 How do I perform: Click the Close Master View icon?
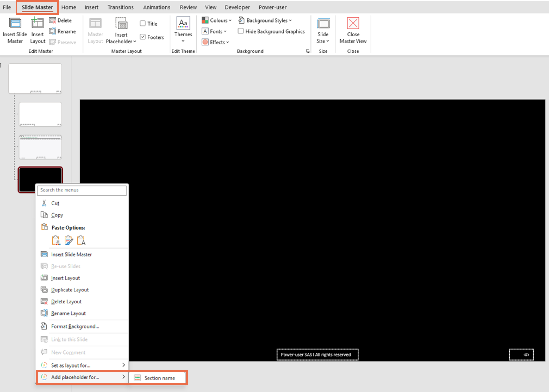click(x=353, y=23)
